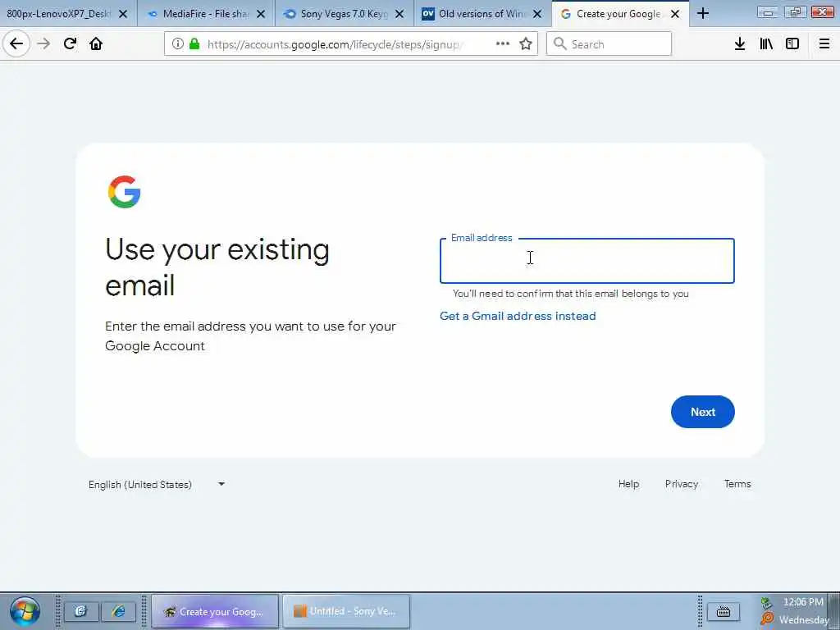The height and width of the screenshot is (630, 840).
Task: Click the taskbar clock showing 12:06 PM
Action: point(802,602)
